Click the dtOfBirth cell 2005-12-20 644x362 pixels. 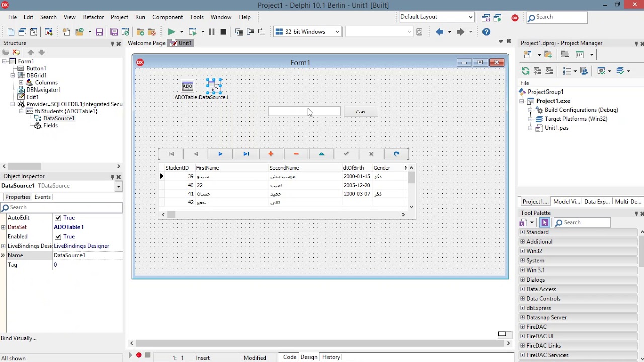(357, 185)
